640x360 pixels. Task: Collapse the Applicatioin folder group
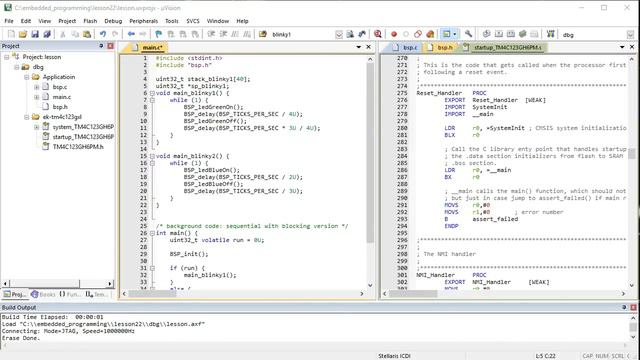pyautogui.click(x=27, y=77)
